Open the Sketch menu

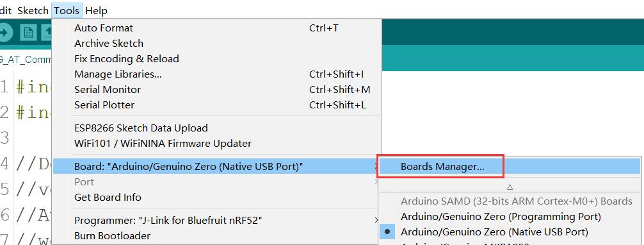click(33, 10)
